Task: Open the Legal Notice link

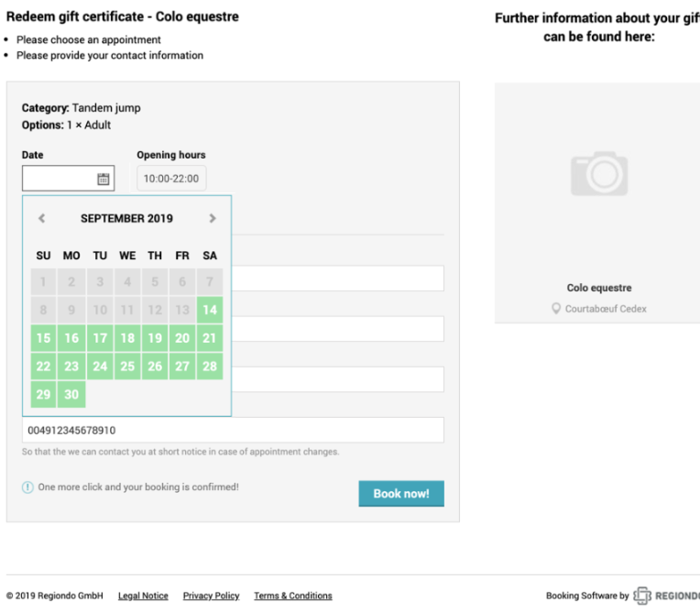Action: pyautogui.click(x=143, y=596)
